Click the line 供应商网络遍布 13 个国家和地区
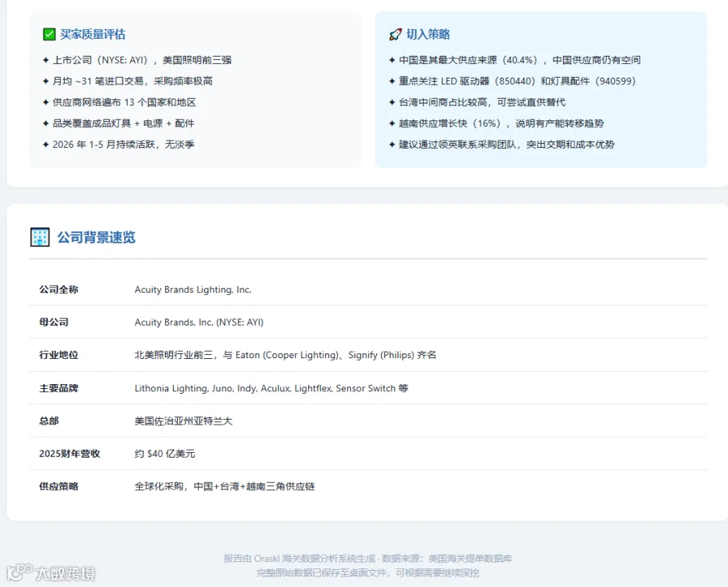 click(x=124, y=102)
